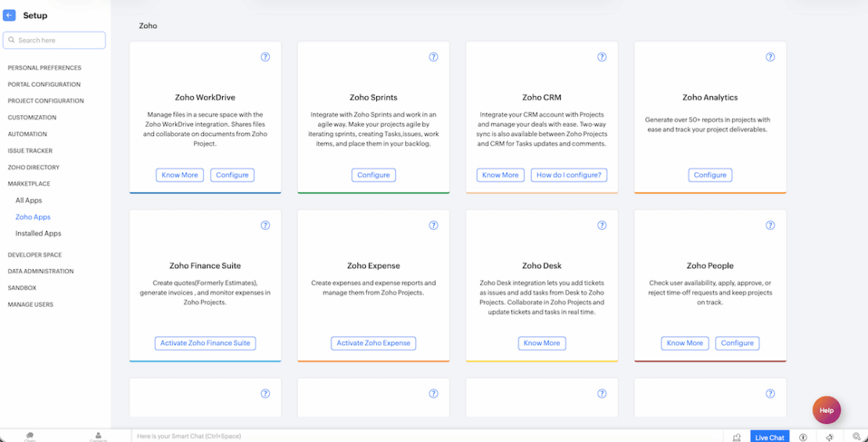The width and height of the screenshot is (868, 442).
Task: Open help icon on Zoho Sprints card
Action: [x=433, y=57]
